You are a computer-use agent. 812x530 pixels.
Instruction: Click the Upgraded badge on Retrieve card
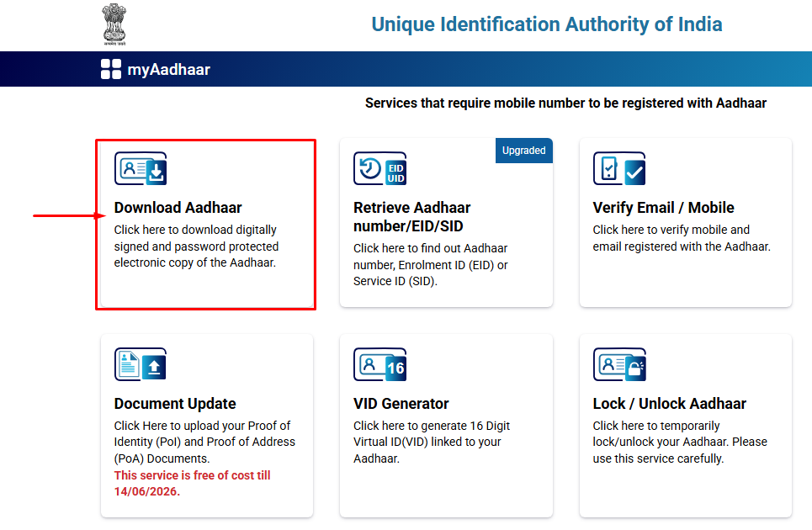click(x=523, y=150)
